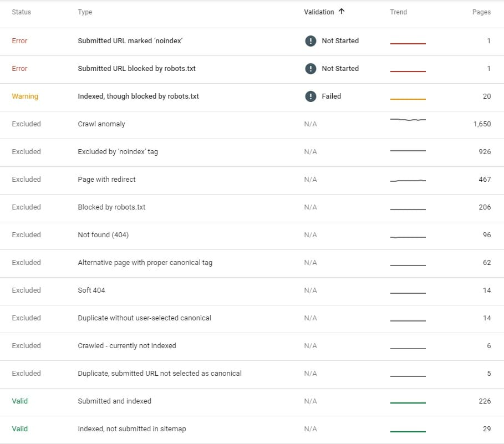Viewport: 504px width, 444px height.
Task: Select the Soft 404 excluded row
Action: (x=91, y=290)
